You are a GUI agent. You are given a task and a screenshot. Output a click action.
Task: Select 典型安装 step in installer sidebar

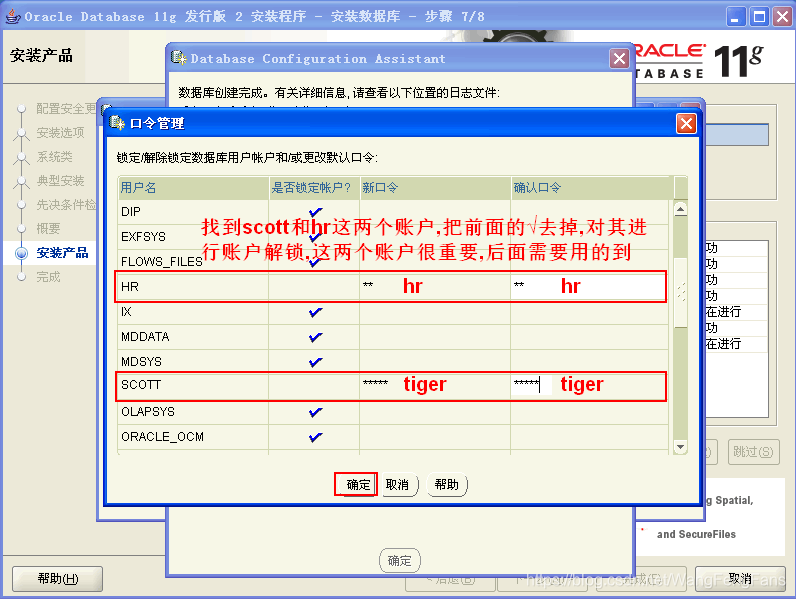[x=60, y=181]
